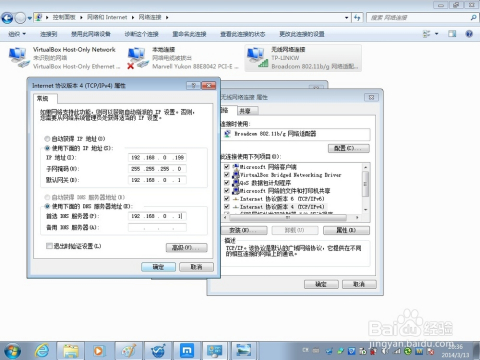Click the Forward navigation arrow
The height and width of the screenshot is (360, 480).
tap(20, 18)
